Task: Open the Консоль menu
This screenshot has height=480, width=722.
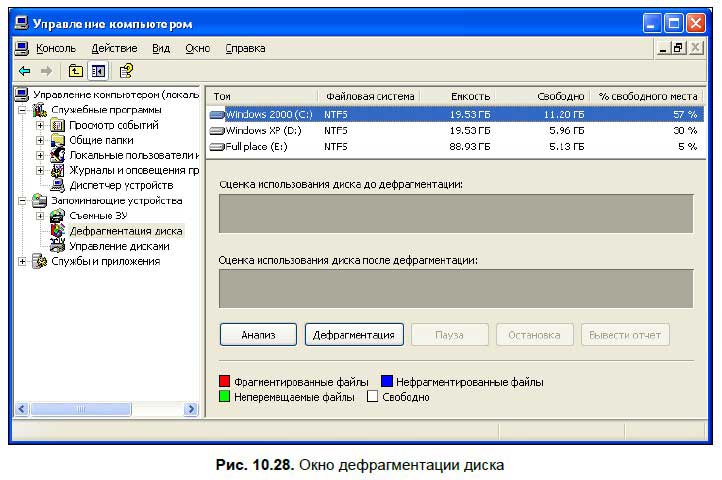Action: 56,48
